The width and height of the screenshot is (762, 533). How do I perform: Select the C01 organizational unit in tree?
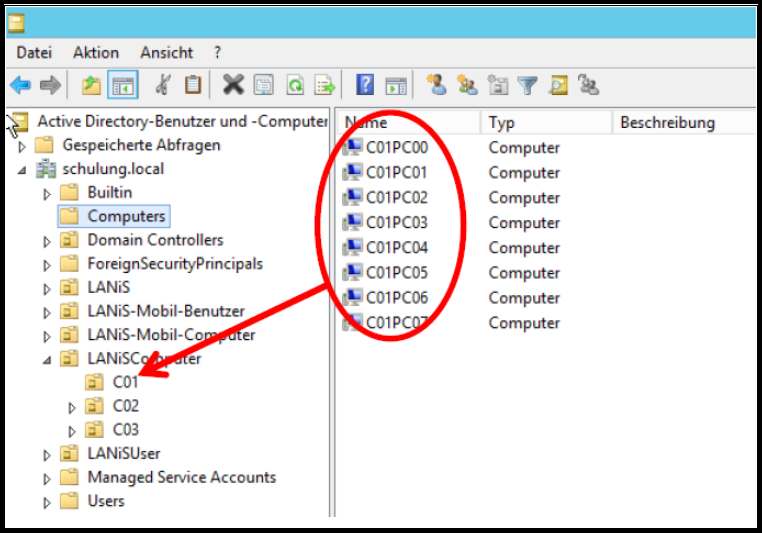125,382
